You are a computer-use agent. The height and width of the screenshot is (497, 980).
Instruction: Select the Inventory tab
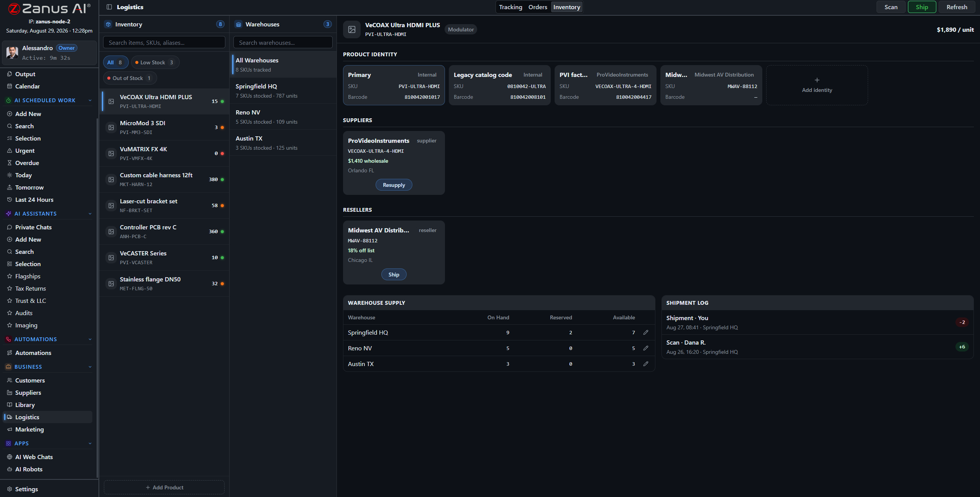coord(566,7)
